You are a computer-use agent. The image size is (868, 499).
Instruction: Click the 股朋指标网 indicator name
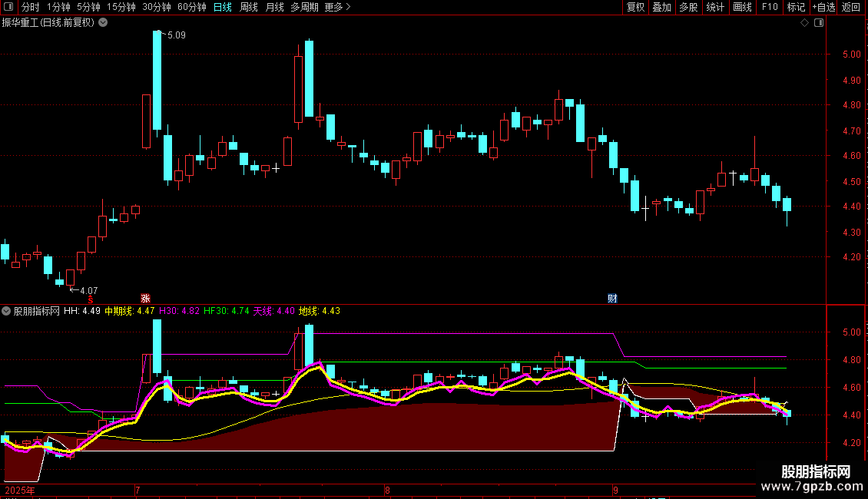[x=37, y=311]
